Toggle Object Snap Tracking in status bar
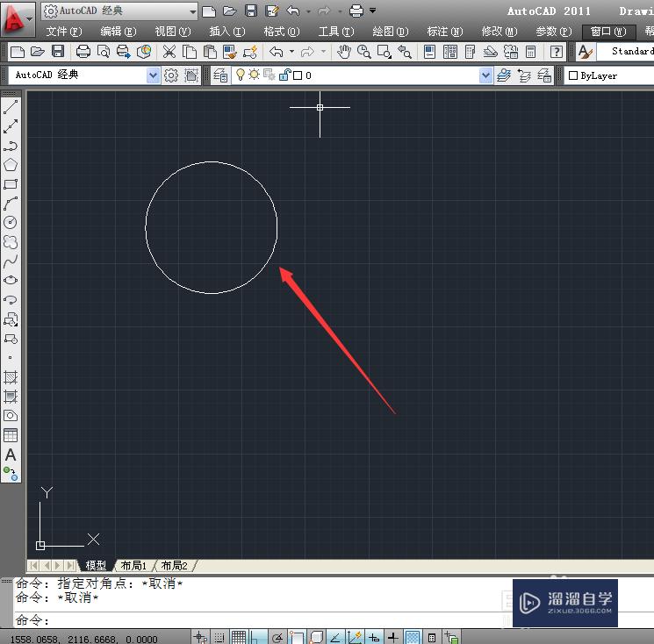654x644 pixels. coord(335,637)
